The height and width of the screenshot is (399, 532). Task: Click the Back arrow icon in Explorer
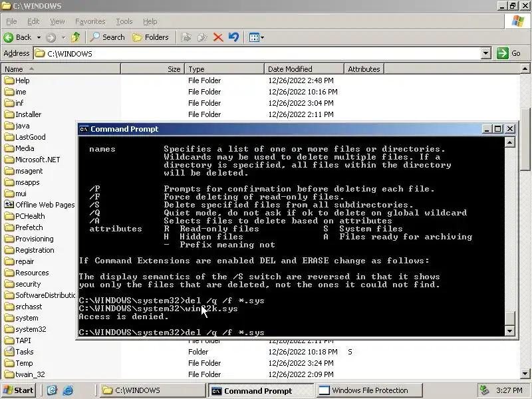pyautogui.click(x=9, y=37)
